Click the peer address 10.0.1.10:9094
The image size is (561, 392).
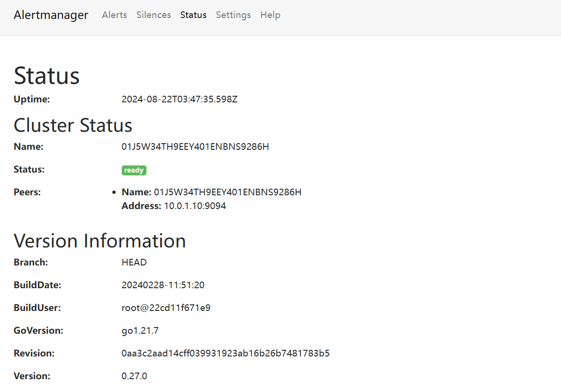tap(195, 206)
